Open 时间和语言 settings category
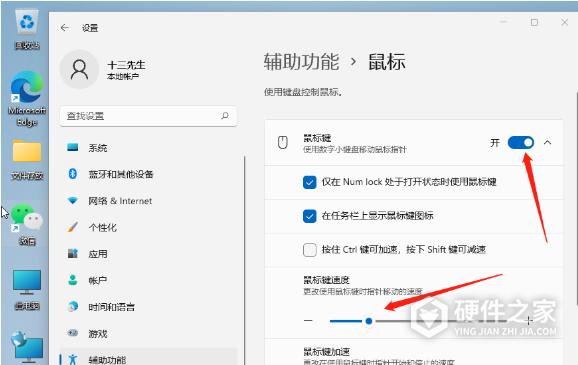 [x=148, y=307]
